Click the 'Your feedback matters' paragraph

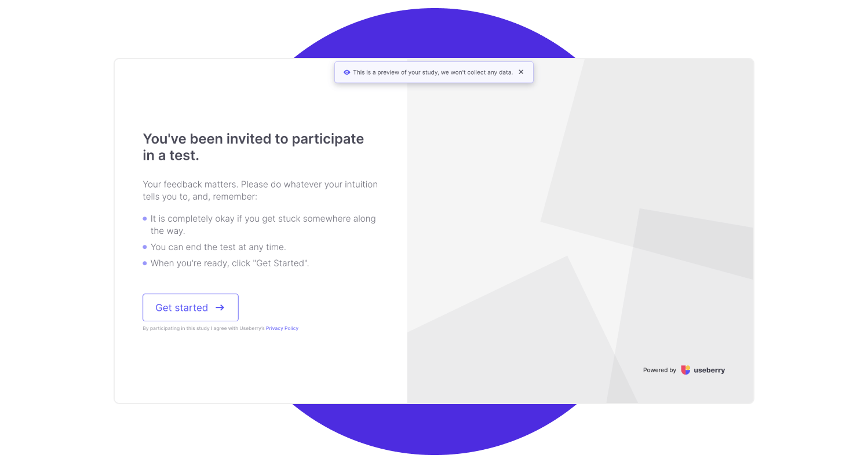pyautogui.click(x=260, y=190)
